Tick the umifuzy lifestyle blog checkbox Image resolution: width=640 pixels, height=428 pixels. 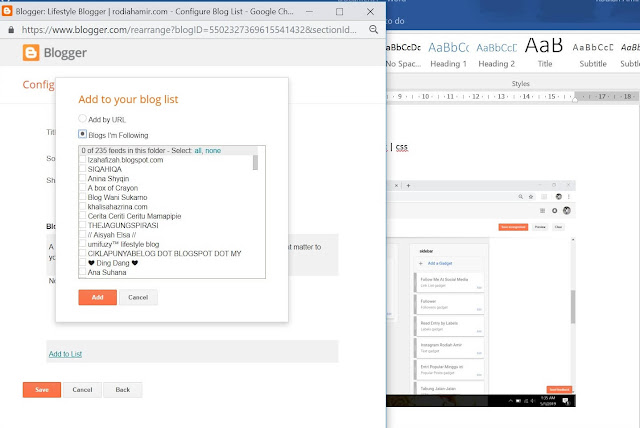[x=82, y=244]
